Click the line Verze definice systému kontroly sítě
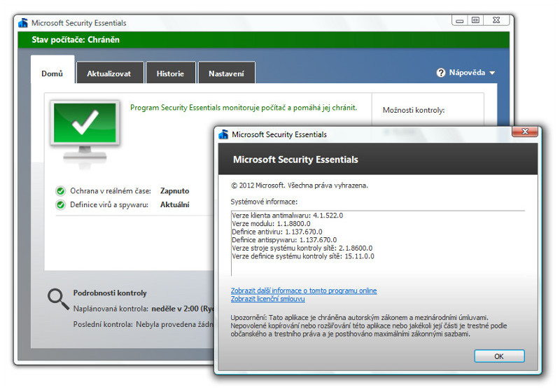The height and width of the screenshot is (392, 560). (303, 256)
